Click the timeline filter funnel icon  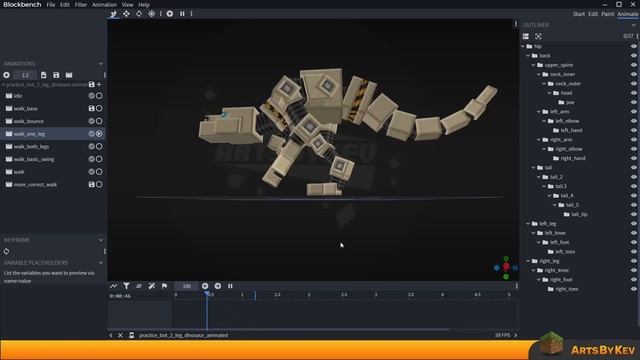[126, 286]
